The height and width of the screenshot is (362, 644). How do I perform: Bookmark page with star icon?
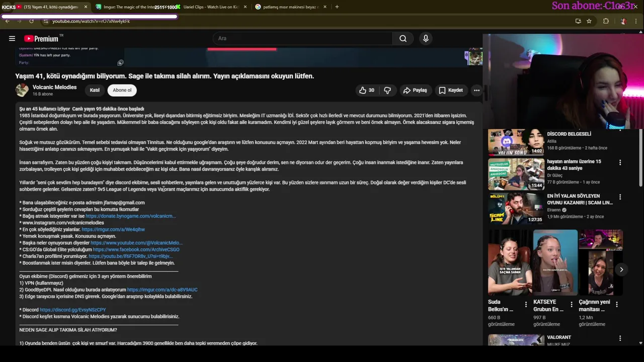pos(589,21)
